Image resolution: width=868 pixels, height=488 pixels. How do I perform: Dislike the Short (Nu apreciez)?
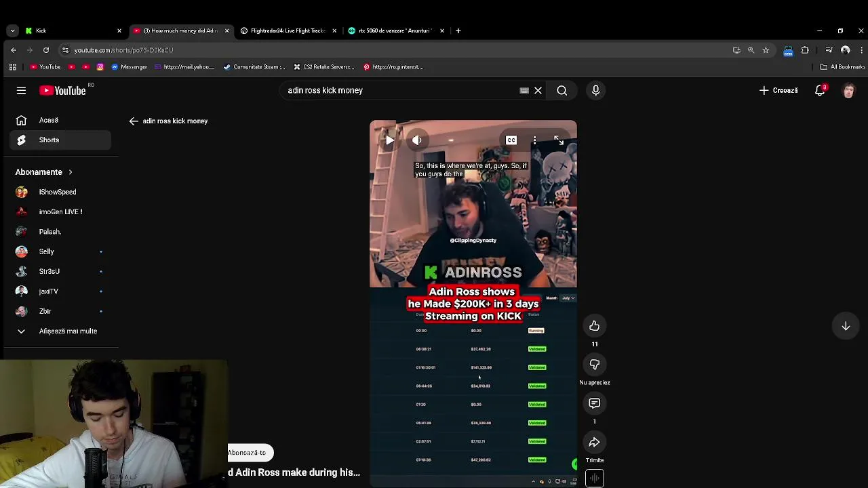[x=594, y=365]
